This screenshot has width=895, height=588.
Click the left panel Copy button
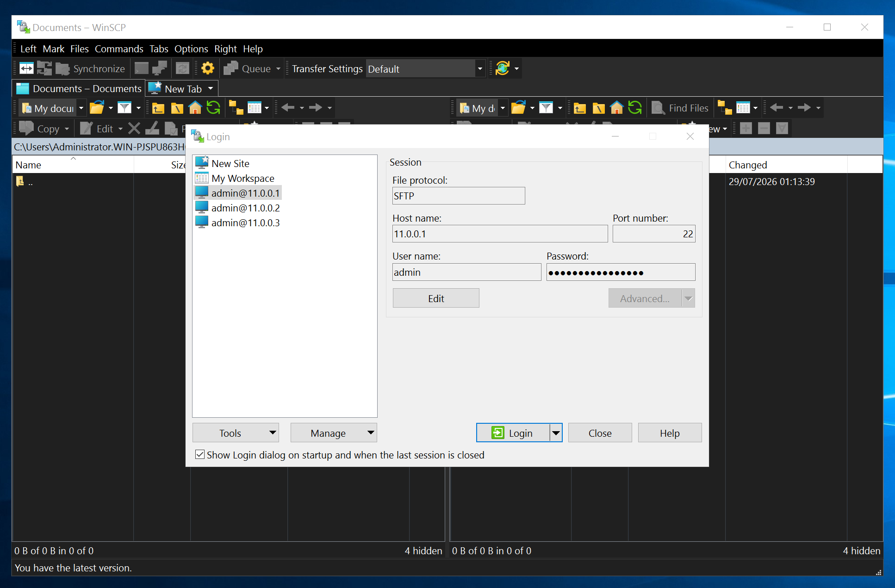click(40, 129)
